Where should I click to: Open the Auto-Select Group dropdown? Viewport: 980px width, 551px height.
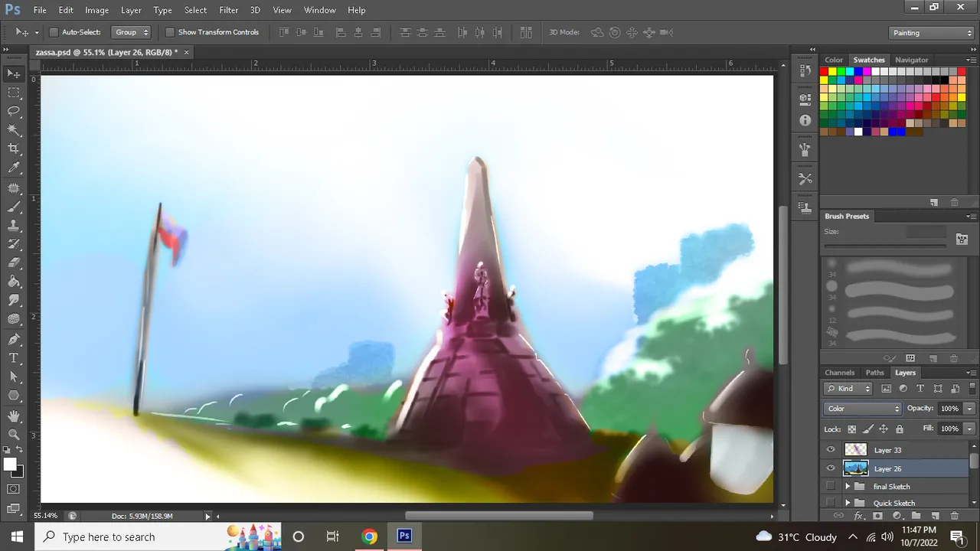(131, 32)
